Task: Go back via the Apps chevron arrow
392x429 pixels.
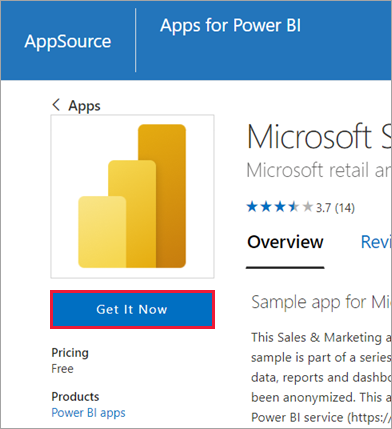Action: tap(56, 105)
